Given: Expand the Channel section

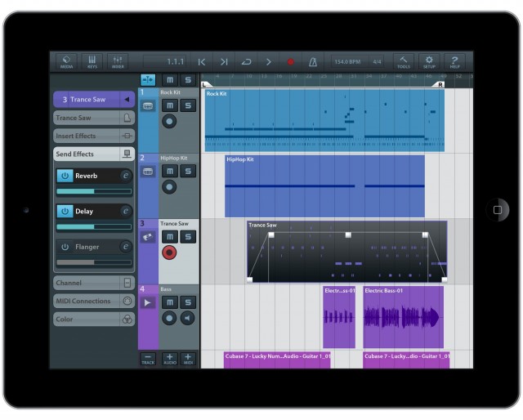Looking at the screenshot, I should pyautogui.click(x=93, y=283).
